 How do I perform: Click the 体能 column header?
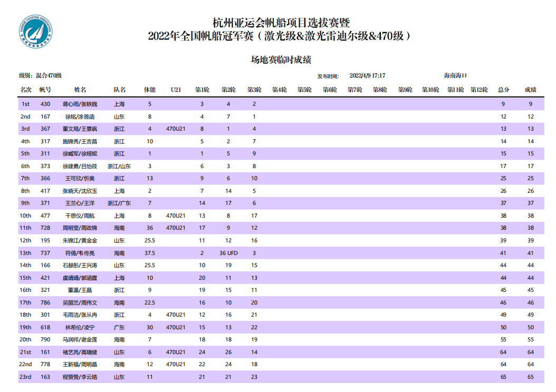tap(150, 90)
